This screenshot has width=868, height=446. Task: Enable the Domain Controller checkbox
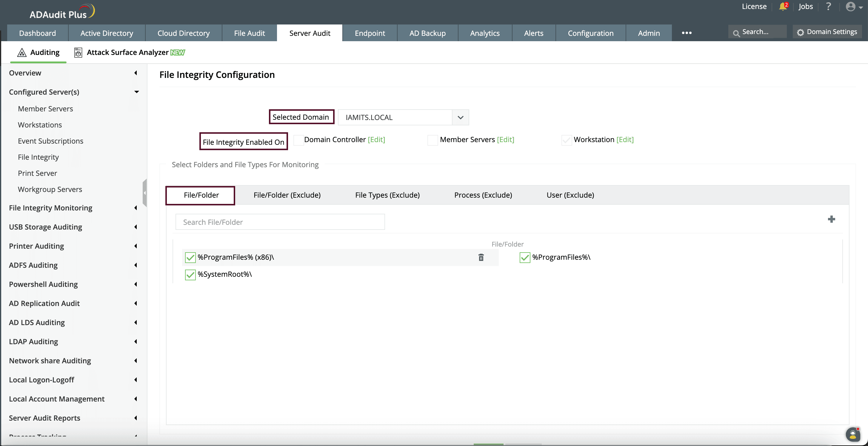pyautogui.click(x=298, y=140)
